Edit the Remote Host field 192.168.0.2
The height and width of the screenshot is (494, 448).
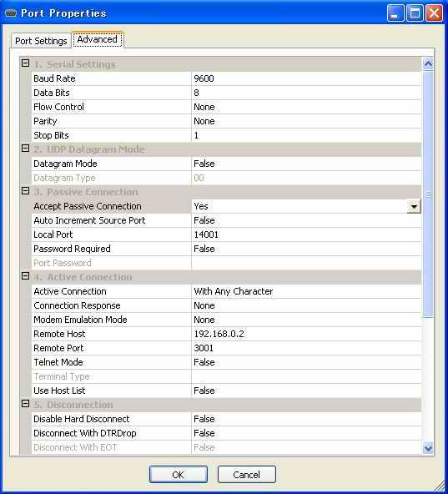(x=306, y=334)
